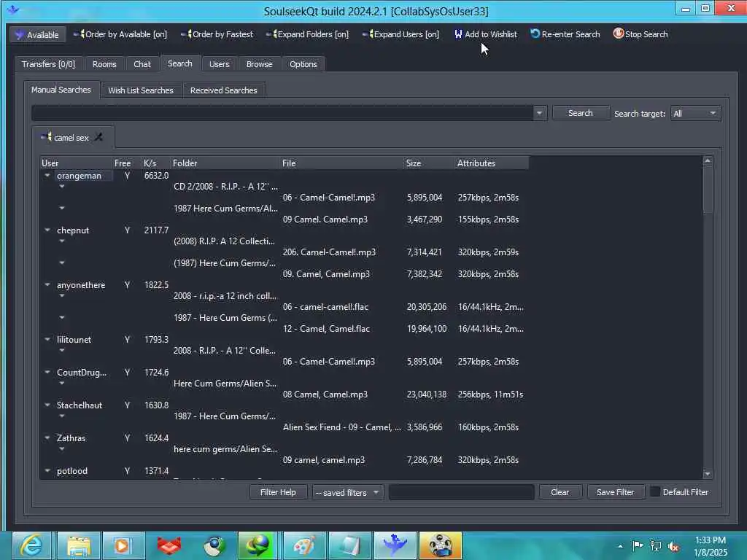This screenshot has width=747, height=560.
Task: Click the network tray icon
Action: click(x=656, y=546)
